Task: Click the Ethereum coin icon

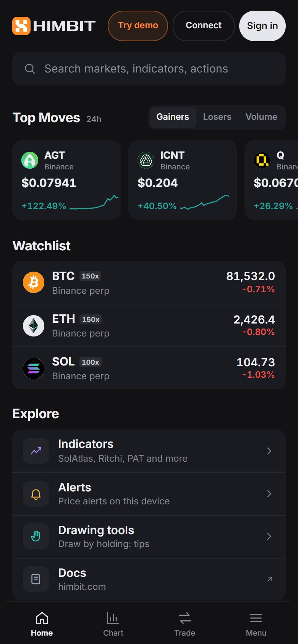Action: click(x=34, y=325)
